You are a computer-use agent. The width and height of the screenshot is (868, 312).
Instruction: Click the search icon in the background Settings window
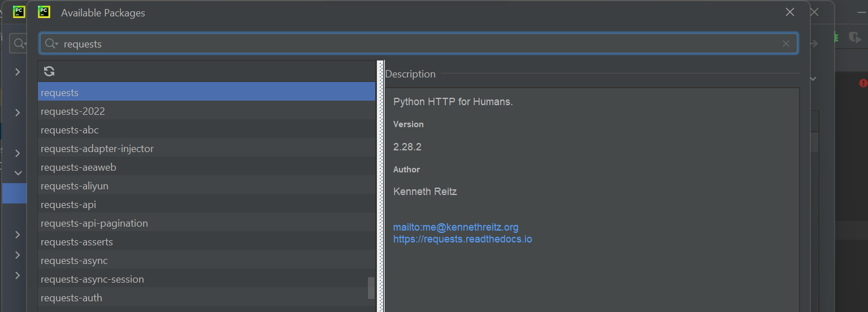point(20,44)
